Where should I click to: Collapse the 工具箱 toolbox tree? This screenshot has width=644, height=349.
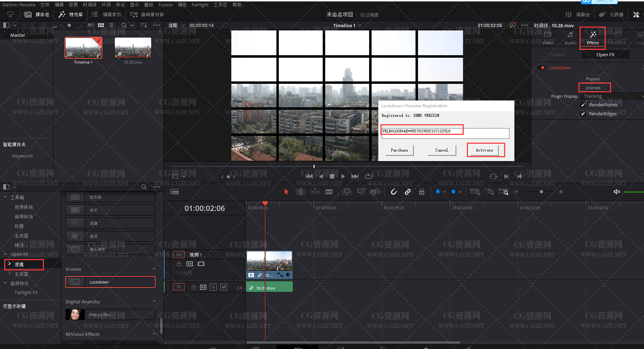[x=5, y=197]
